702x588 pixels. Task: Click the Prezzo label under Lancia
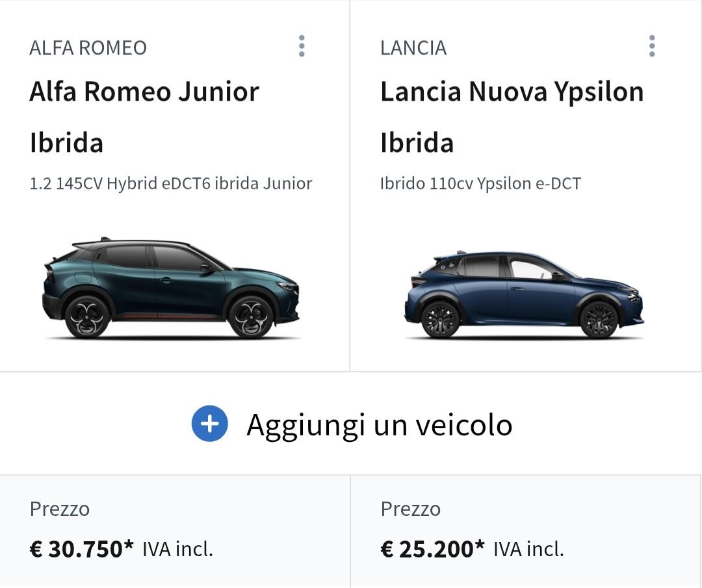411,509
